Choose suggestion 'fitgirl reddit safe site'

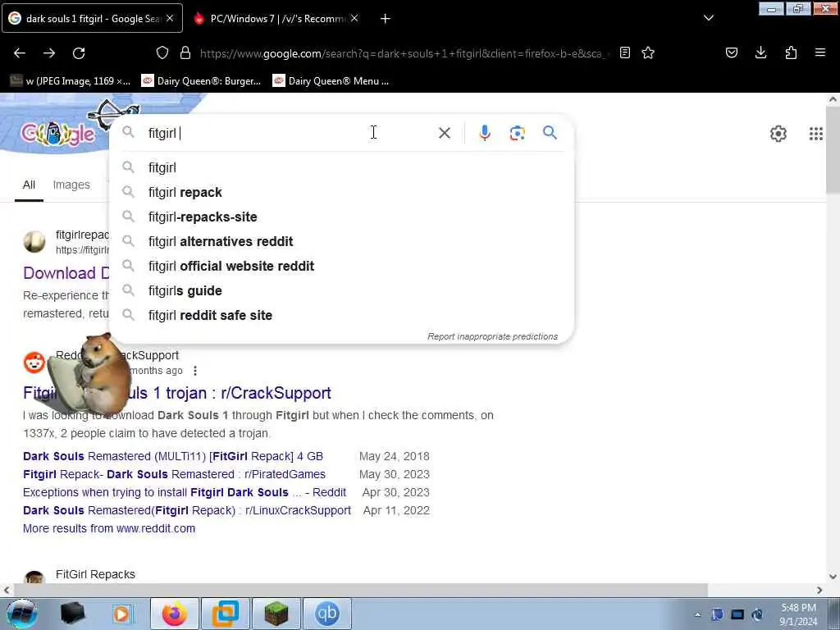[x=342, y=316]
